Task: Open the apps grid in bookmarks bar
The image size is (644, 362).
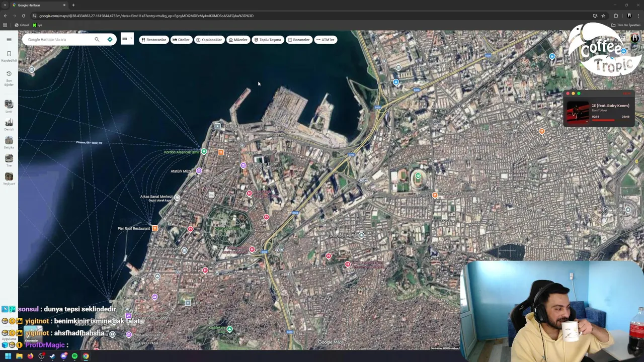Action: coord(5,25)
